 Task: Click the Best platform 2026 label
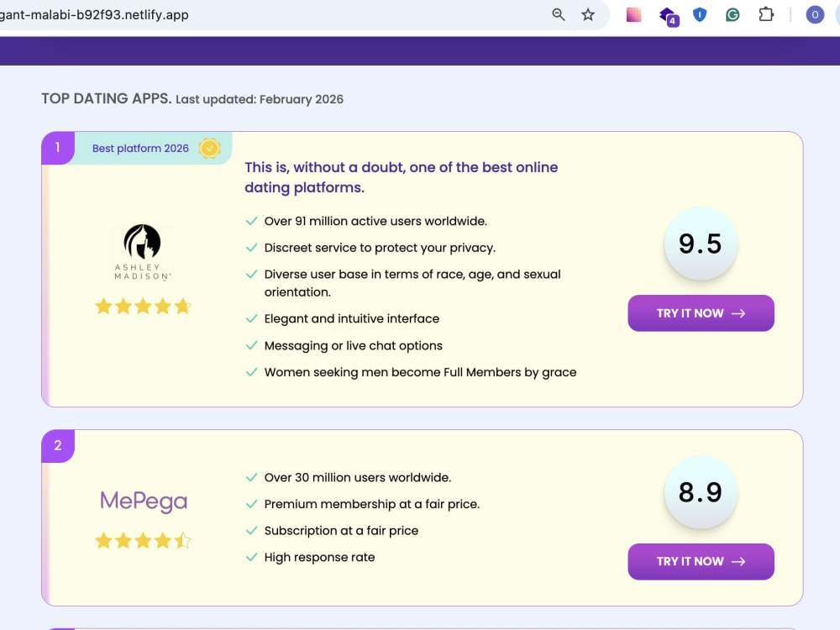click(x=140, y=149)
